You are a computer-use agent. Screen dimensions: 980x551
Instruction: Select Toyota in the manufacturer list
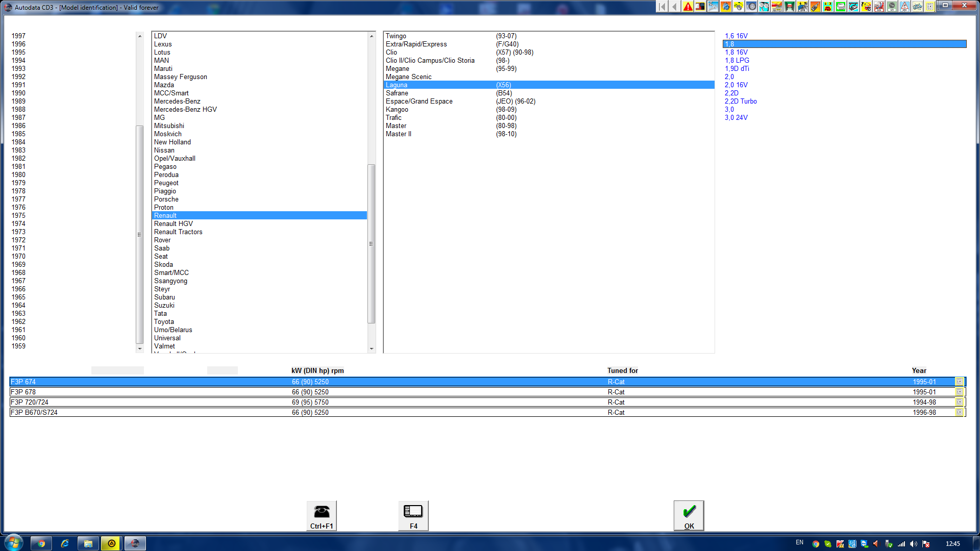click(x=164, y=321)
